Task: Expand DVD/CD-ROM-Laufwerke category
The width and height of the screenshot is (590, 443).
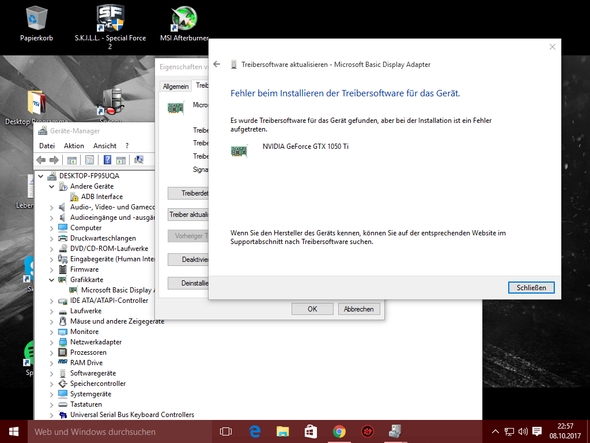Action: 52,249
